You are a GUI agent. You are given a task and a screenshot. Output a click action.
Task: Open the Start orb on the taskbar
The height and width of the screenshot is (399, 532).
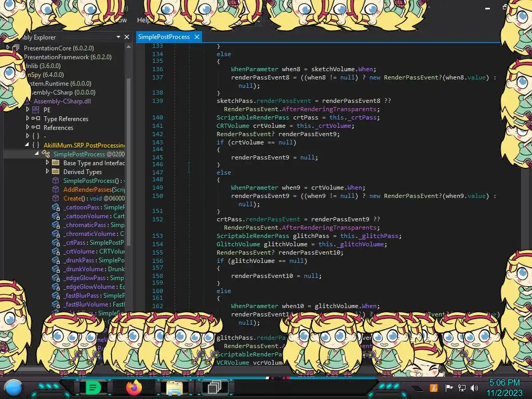[x=14, y=388]
